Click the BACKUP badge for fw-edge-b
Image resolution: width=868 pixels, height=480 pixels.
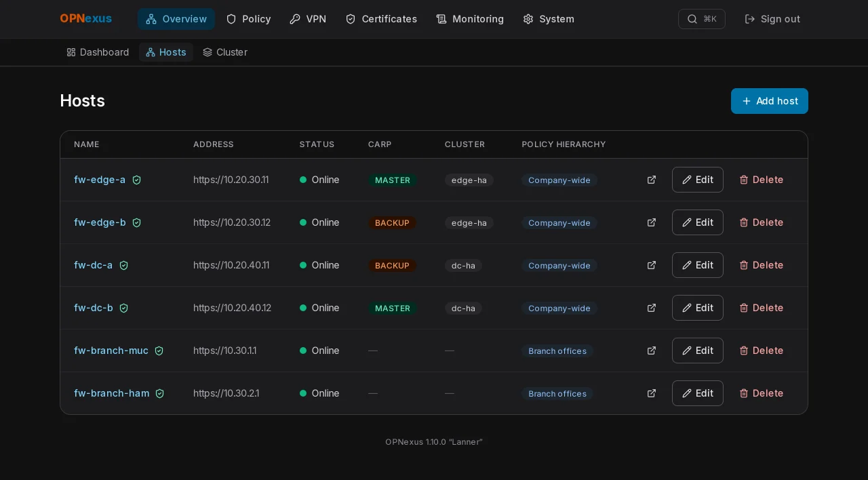[x=392, y=223]
